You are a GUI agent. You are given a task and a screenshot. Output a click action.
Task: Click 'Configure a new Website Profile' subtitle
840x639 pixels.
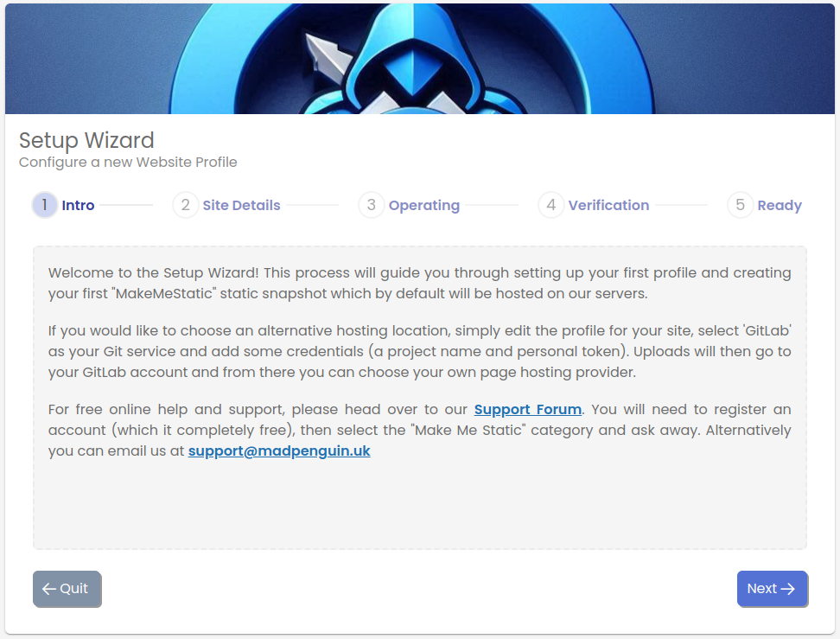click(128, 162)
